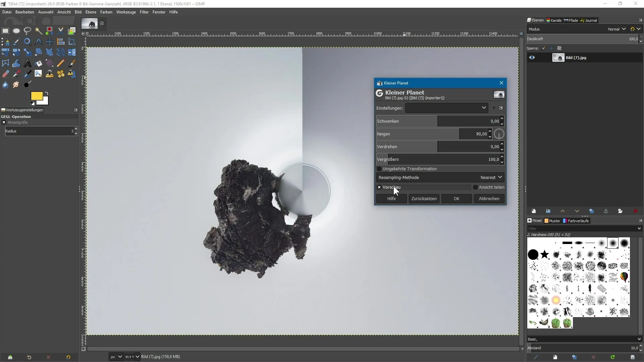Select the Scissors Select tool

[61, 31]
